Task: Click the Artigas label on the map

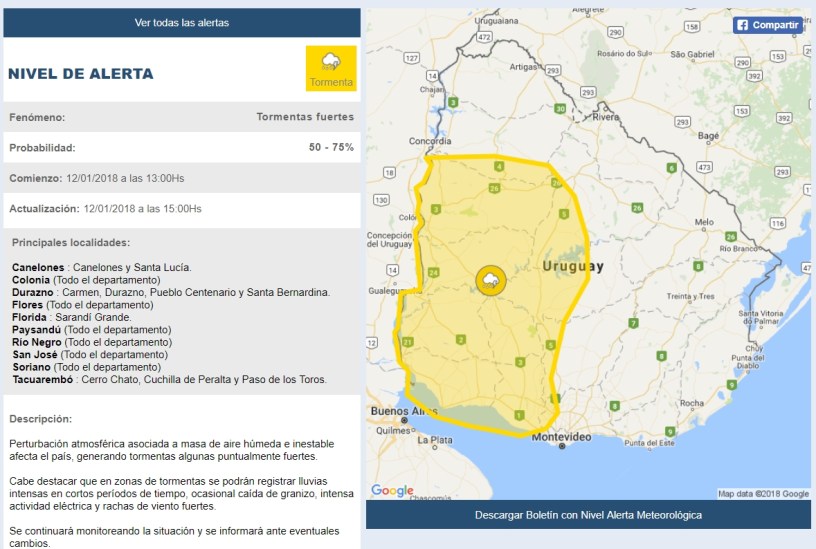Action: 524,67
